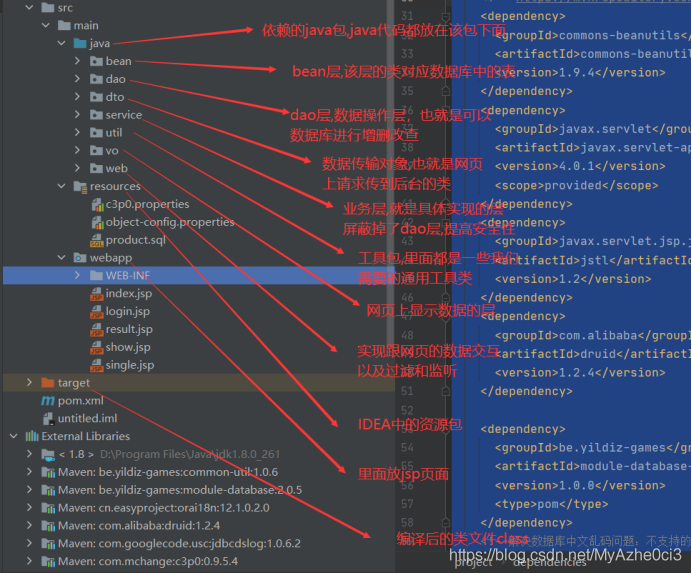This screenshot has height=574, width=692.
Task: Click the product.sql SQL file icon
Action: pyautogui.click(x=97, y=240)
